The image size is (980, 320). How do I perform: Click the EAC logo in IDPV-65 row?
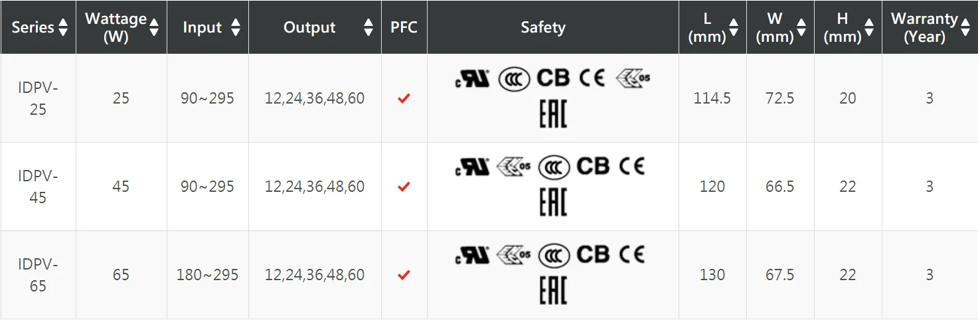coord(552,291)
